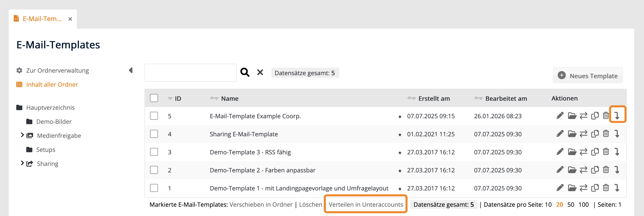Open the E-Mail-Tem... tab
The image size is (644, 216).
click(x=42, y=19)
